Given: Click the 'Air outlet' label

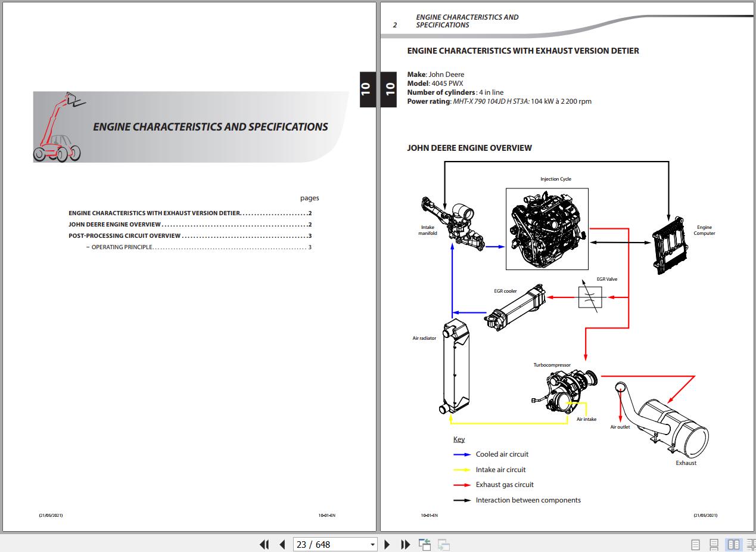Looking at the screenshot, I should 620,427.
